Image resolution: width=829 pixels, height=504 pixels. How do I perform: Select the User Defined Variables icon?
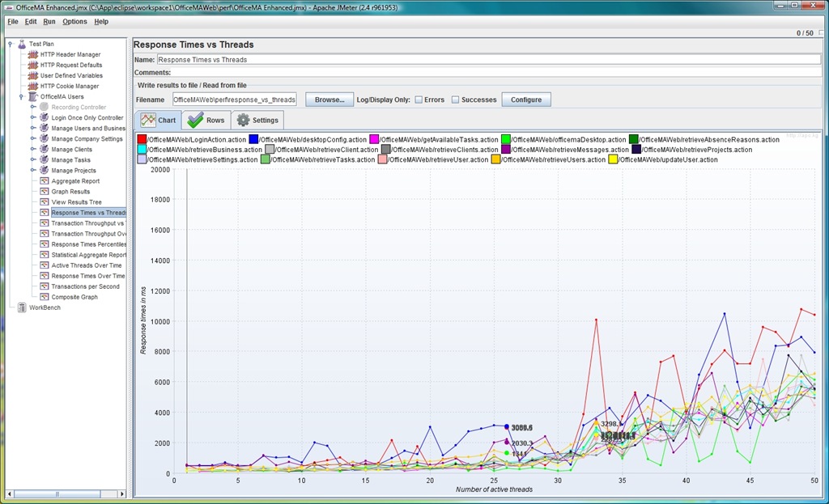tap(32, 75)
